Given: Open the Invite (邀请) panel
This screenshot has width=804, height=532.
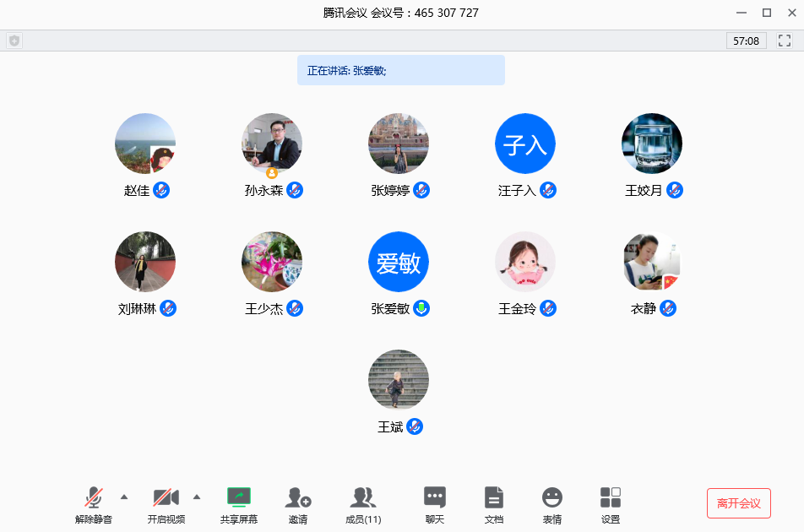Looking at the screenshot, I should (x=297, y=497).
